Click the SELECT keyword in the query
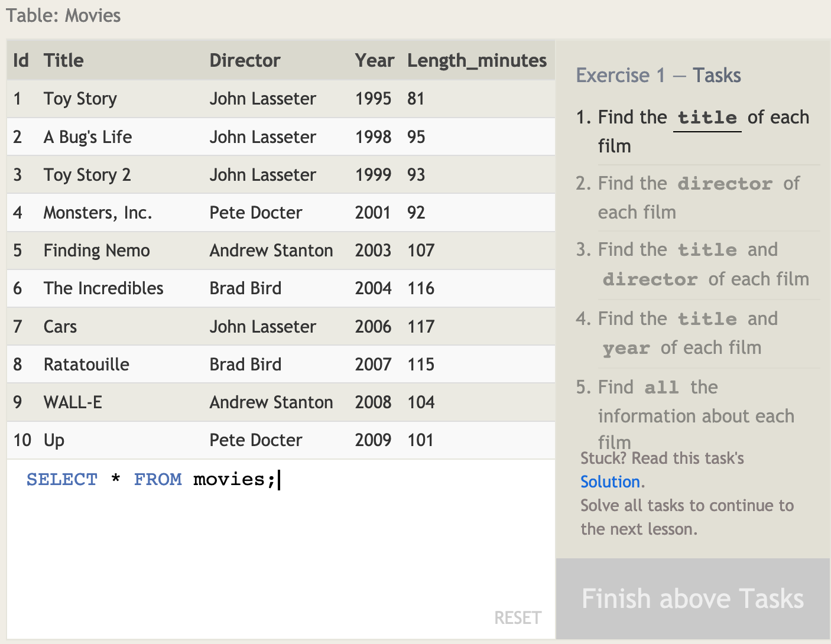Image resolution: width=831 pixels, height=644 pixels. tap(62, 479)
